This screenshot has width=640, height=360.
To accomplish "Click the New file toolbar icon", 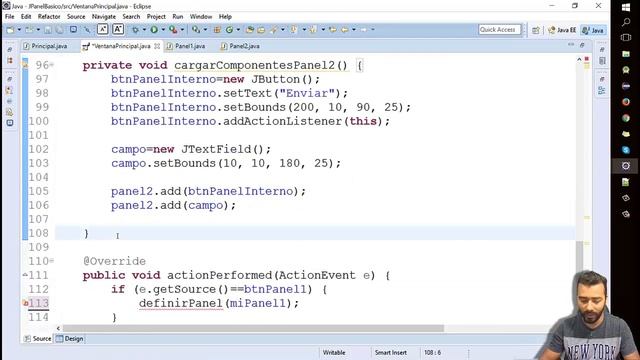I will coord(10,29).
